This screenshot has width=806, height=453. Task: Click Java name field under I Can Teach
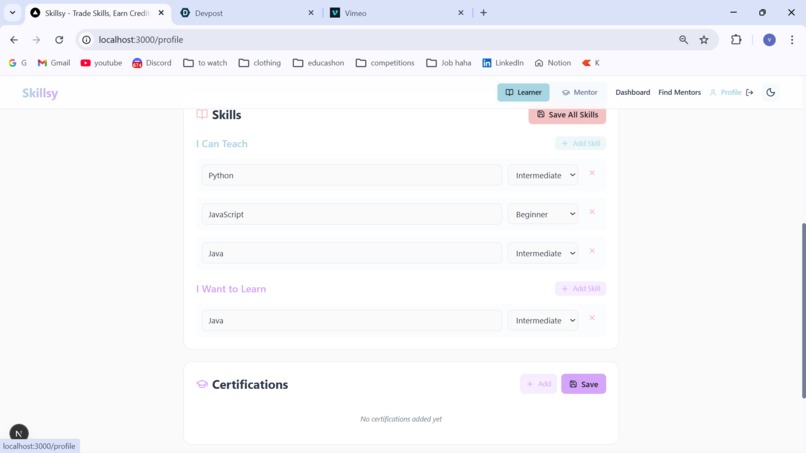[352, 253]
